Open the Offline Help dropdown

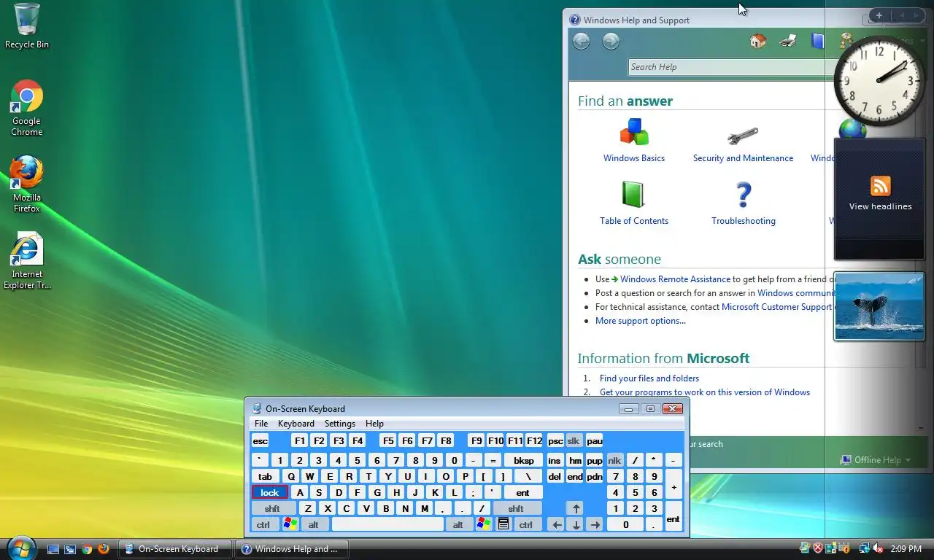(x=876, y=460)
